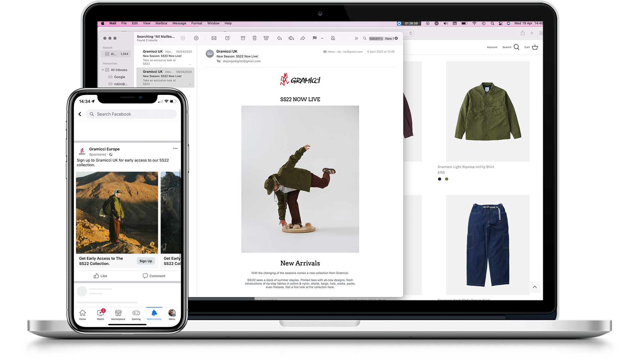The image size is (644, 359).
Task: Open Account link on the shop page
Action: 492,47
